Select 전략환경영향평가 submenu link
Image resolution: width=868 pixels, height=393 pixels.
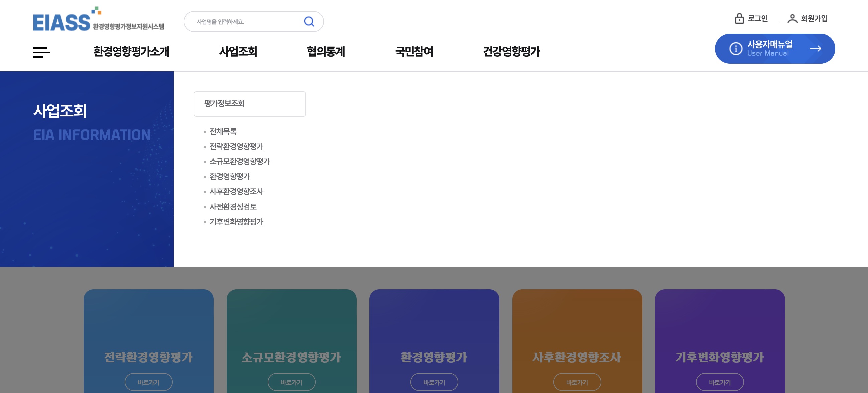236,146
